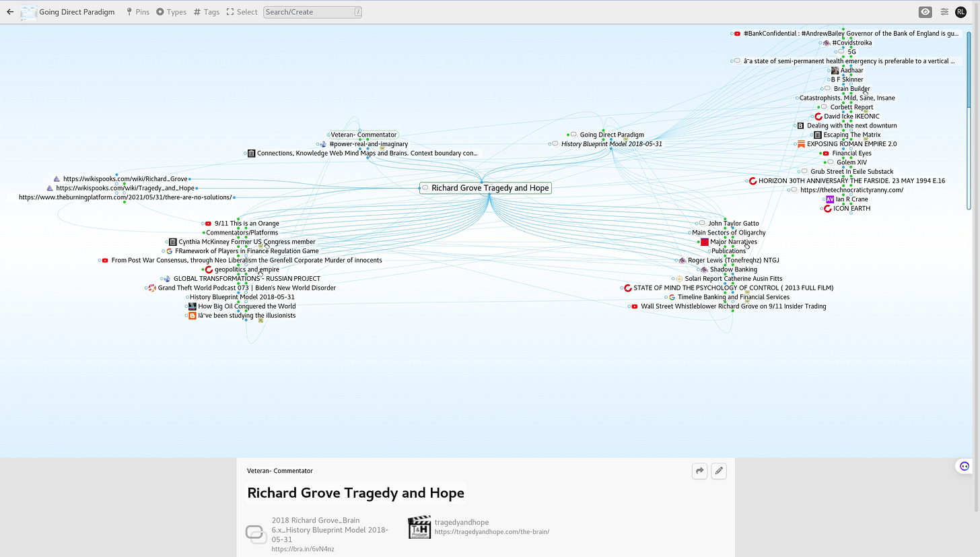Click Google icon beside Timeline Banking and Financial Services
Viewport: 980px width, 557px height.
click(x=672, y=297)
